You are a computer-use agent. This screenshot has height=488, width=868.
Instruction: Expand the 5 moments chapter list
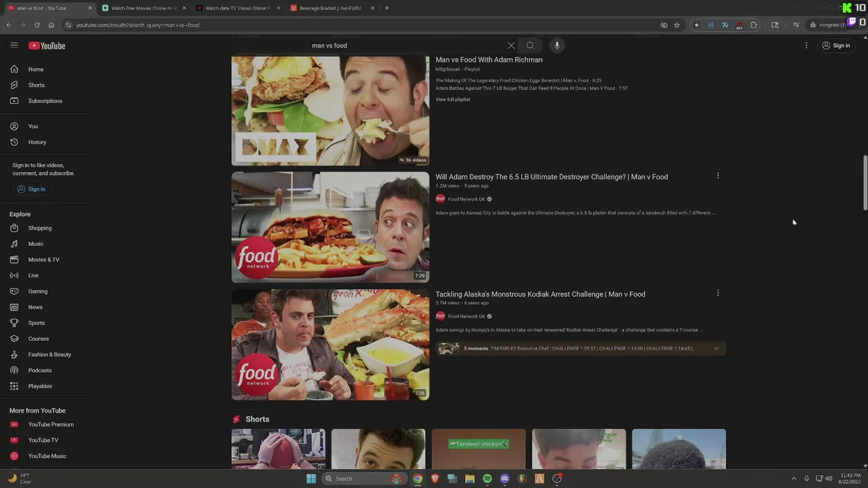(716, 348)
